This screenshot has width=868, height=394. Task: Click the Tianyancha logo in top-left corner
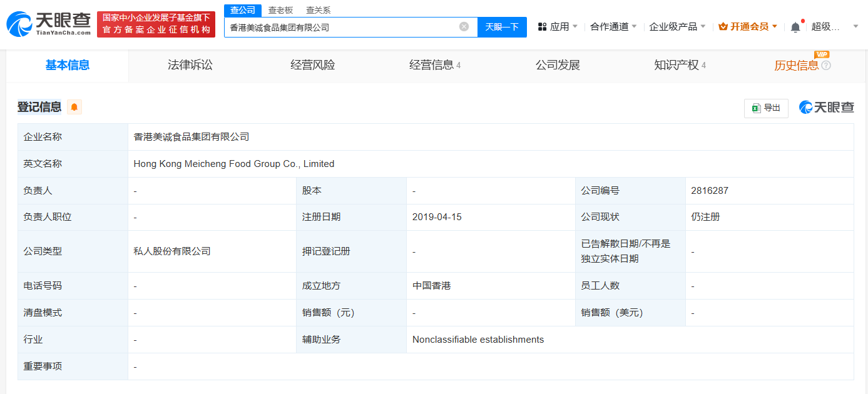(46, 24)
